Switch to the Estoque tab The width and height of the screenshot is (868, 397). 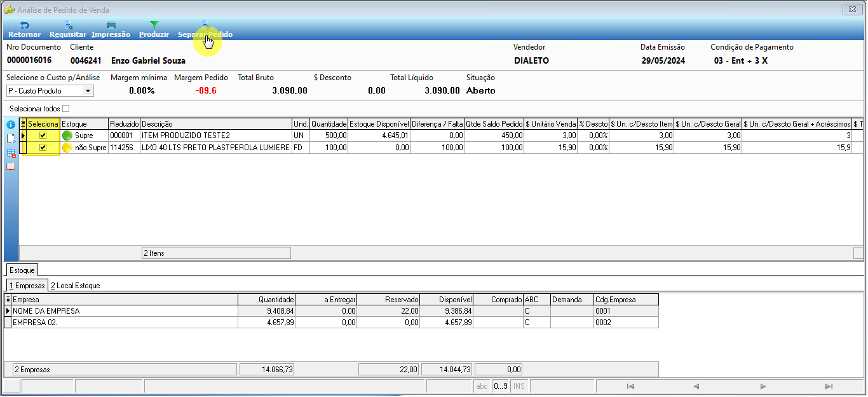[x=22, y=270]
